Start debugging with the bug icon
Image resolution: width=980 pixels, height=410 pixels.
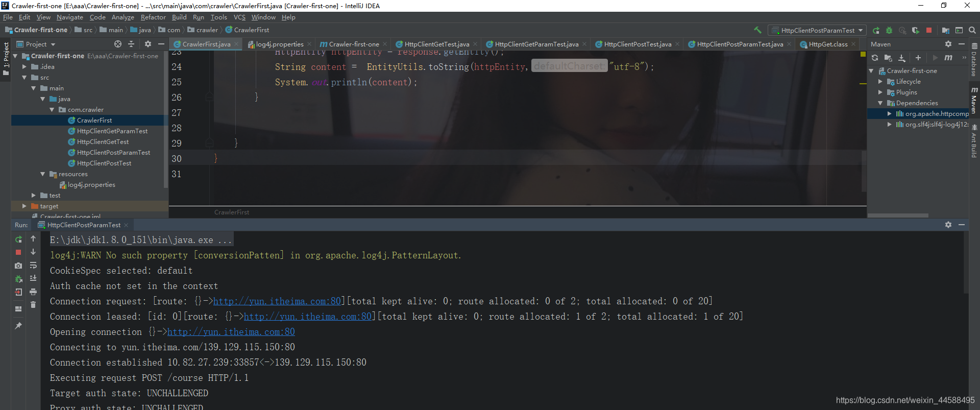pos(889,30)
